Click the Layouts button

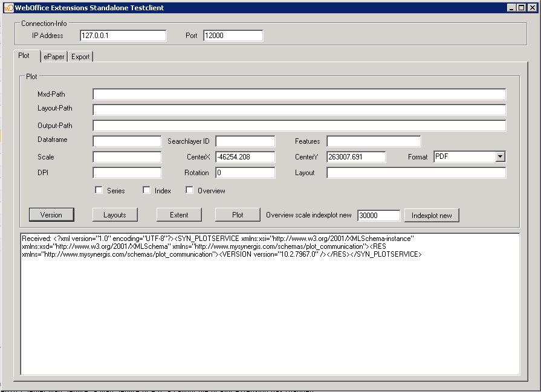(x=114, y=214)
